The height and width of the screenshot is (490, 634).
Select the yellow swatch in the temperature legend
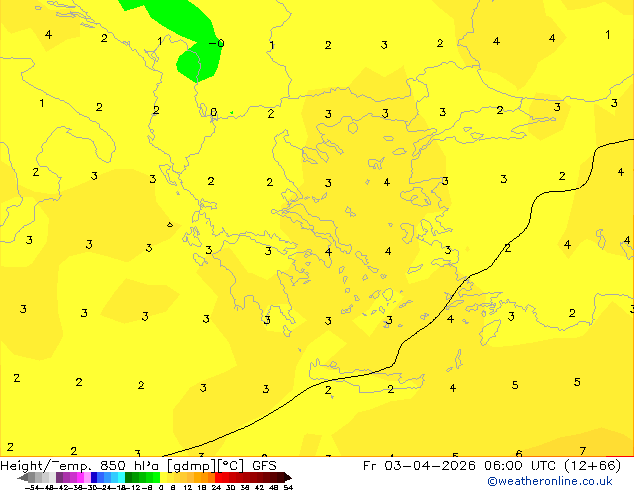pos(163,478)
